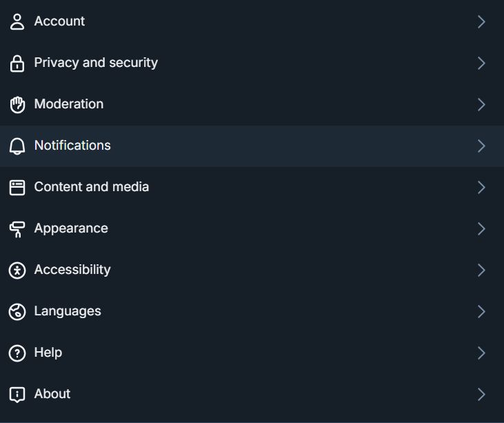Click the Content and media window icon
This screenshot has width=504, height=423.
17,188
